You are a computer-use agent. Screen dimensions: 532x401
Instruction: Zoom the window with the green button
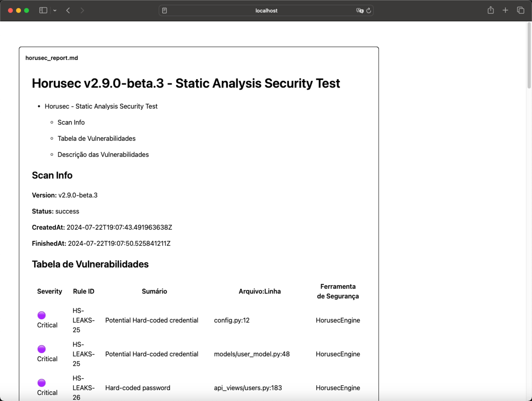(x=27, y=10)
